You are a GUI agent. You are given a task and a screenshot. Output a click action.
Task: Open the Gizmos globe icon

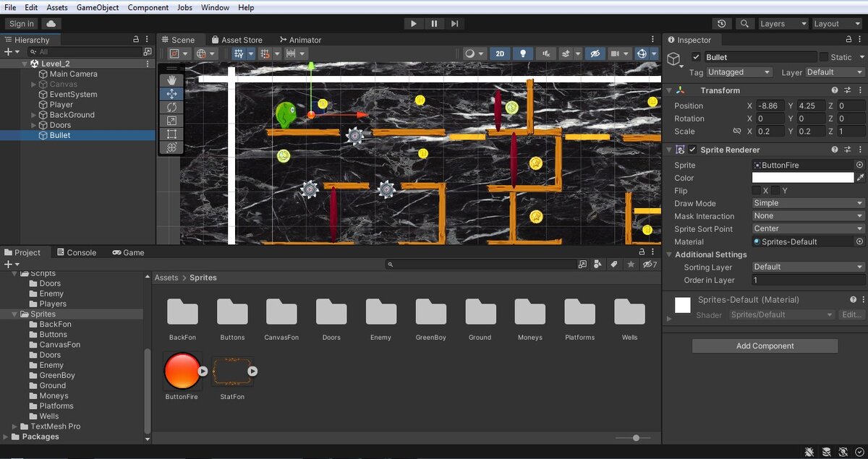[641, 53]
